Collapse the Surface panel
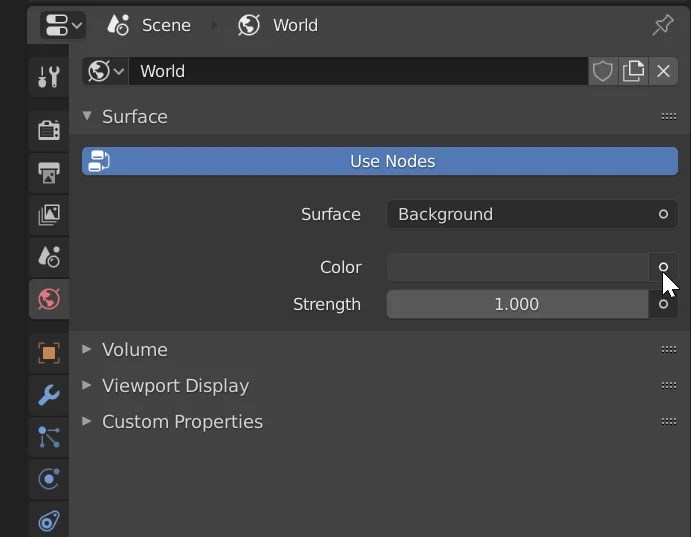The height and width of the screenshot is (537, 691). tap(87, 116)
